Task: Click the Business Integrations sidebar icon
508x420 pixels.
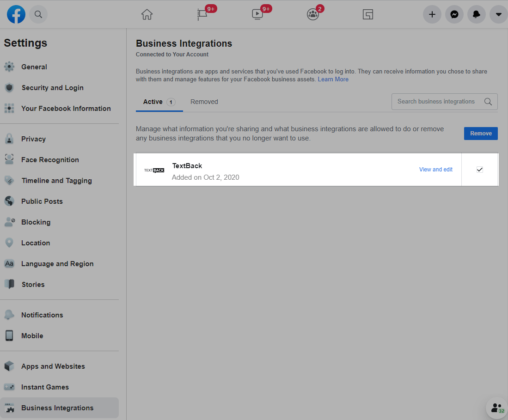Action: point(9,408)
